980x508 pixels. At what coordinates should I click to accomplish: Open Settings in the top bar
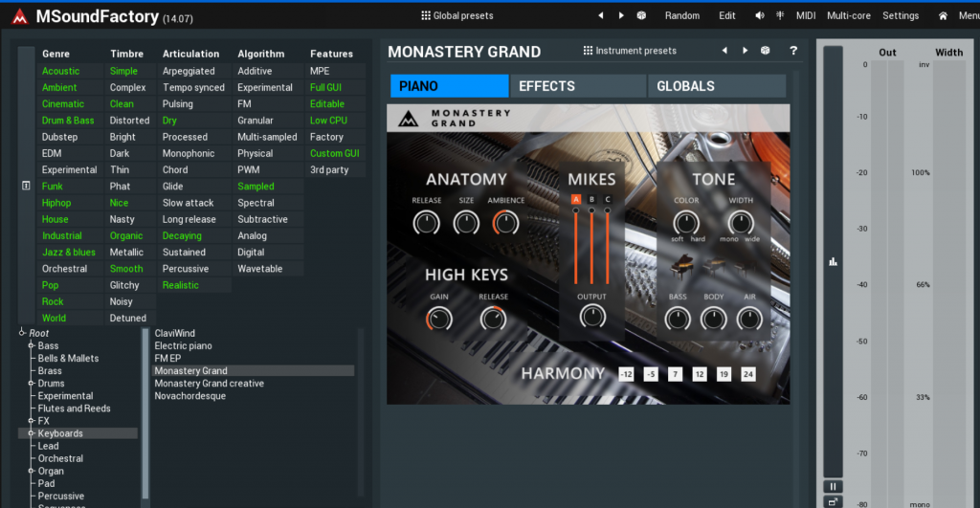tap(900, 15)
